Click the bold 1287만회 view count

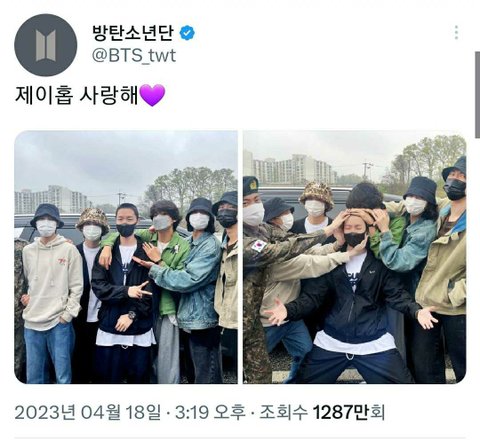(349, 412)
